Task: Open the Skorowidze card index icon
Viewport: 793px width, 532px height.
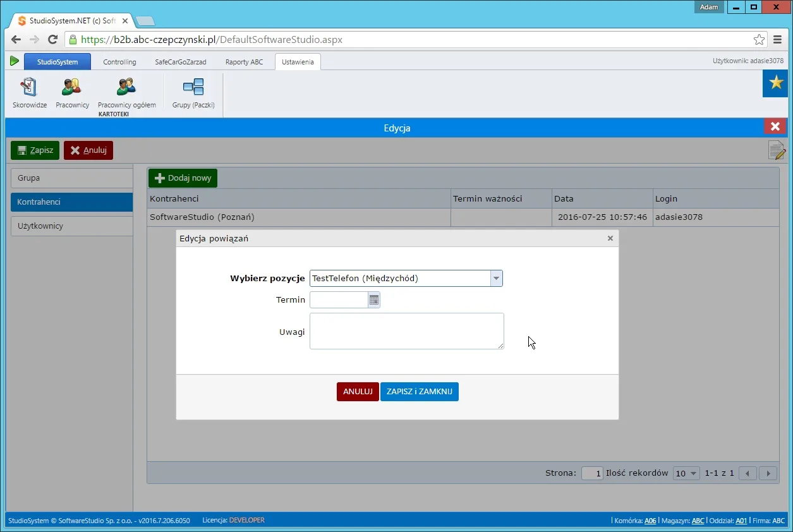Action: tap(30, 93)
